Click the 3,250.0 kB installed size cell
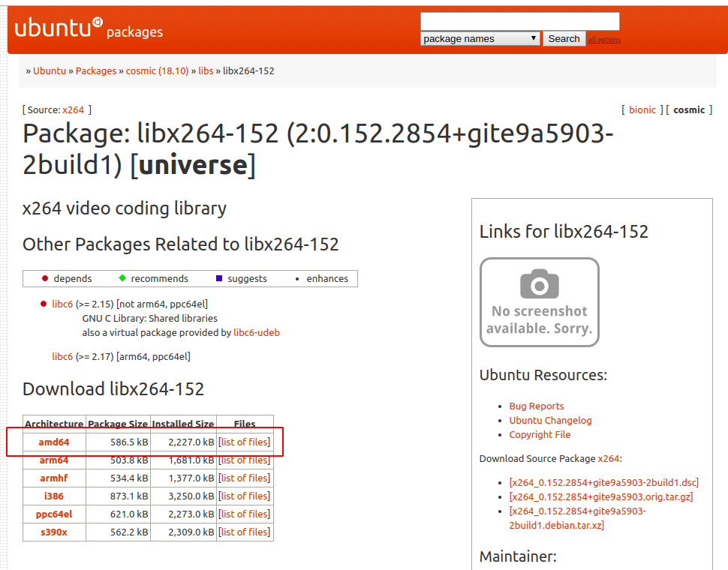This screenshot has width=728, height=570. tap(183, 496)
